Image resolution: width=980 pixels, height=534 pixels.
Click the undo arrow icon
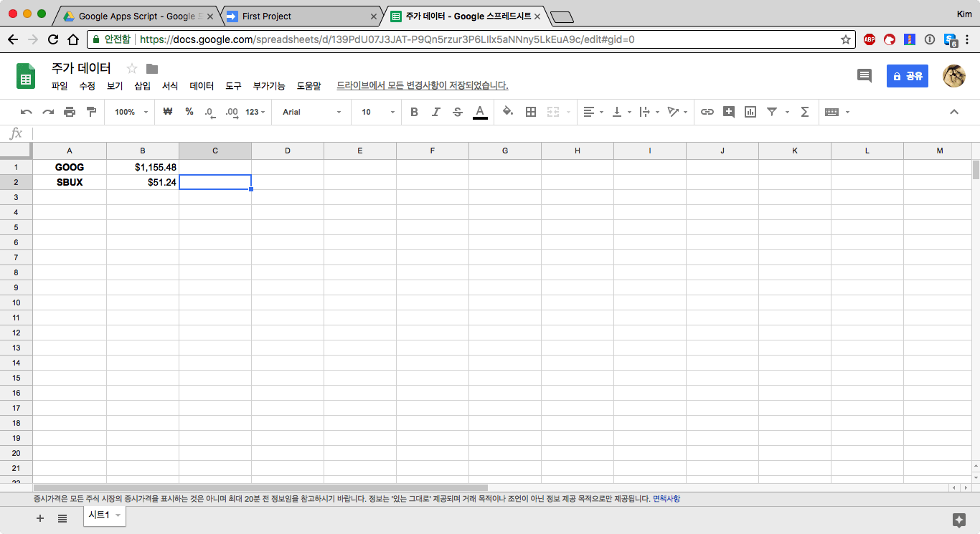[x=27, y=112]
